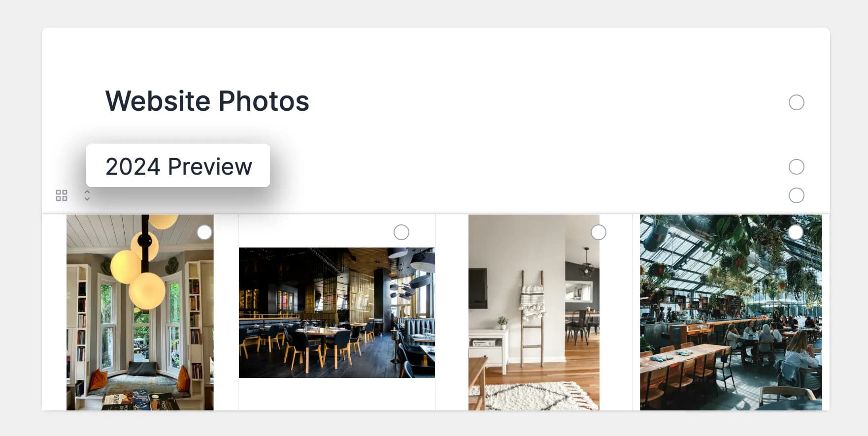Click the 2024 Preview label
This screenshot has height=436, width=868.
(x=178, y=166)
